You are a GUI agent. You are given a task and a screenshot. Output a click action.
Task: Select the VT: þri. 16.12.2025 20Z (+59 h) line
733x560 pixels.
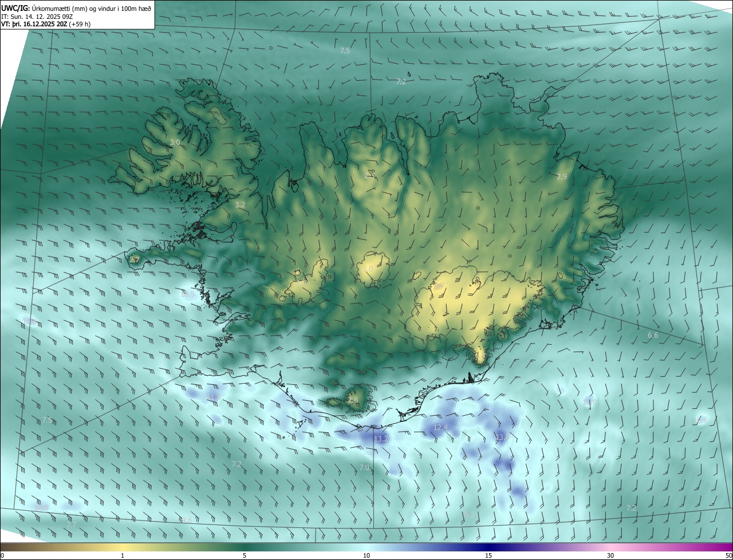tap(46, 24)
